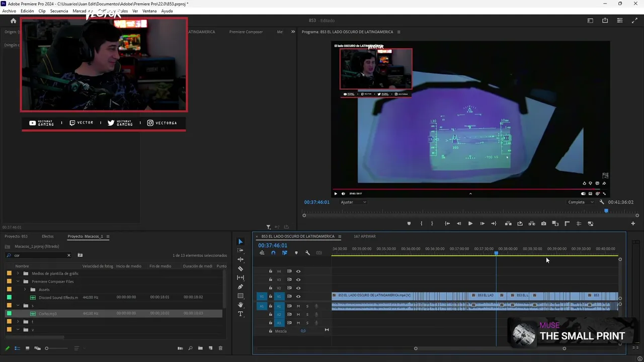Screen dimensions: 644x362
Task: Open the Ajustar zoom level dropdown
Action: pyautogui.click(x=353, y=202)
